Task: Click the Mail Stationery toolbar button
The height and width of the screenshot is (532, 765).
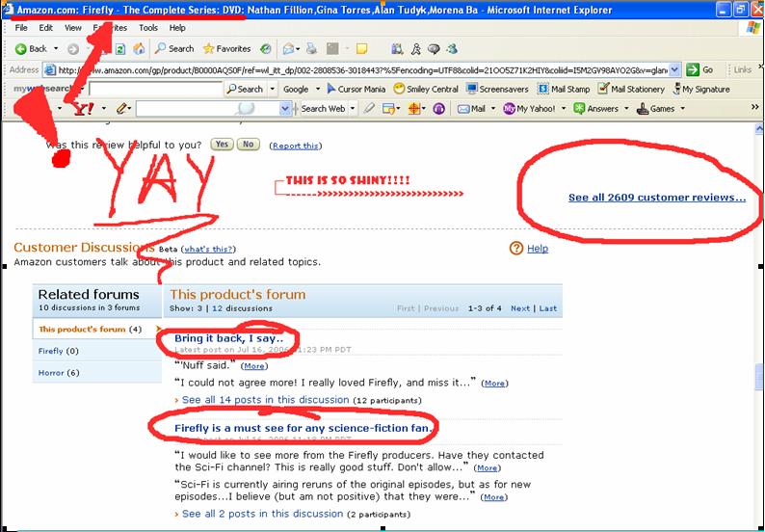Action: click(631, 89)
